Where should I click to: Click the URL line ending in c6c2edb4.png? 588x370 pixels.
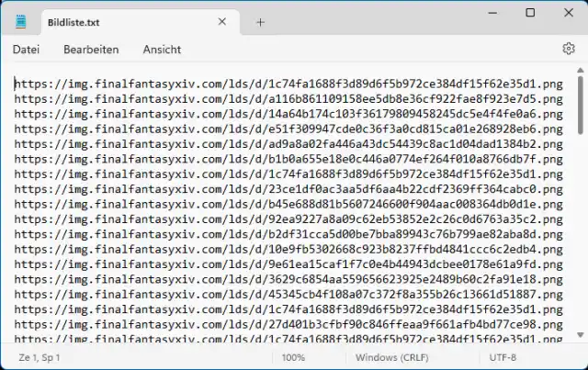coord(288,249)
